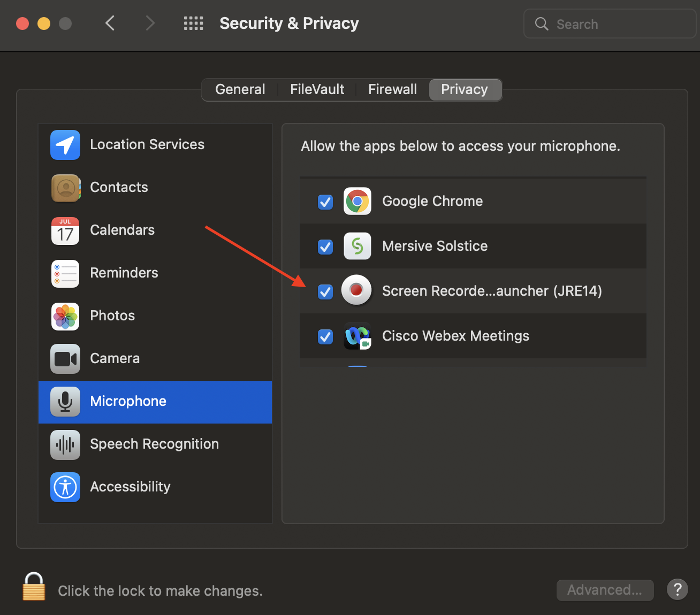Select 'Calendars' label in sidebar
This screenshot has height=615, width=700.
pos(122,230)
